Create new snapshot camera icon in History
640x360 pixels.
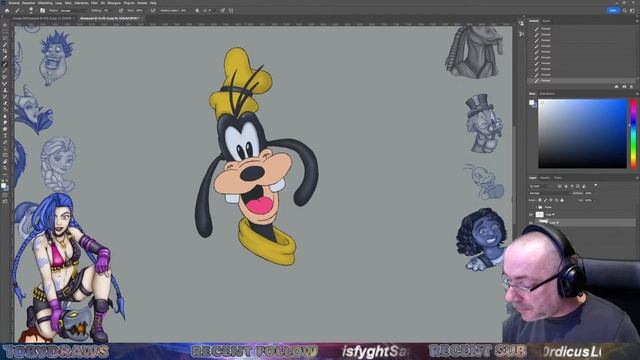coord(624,87)
